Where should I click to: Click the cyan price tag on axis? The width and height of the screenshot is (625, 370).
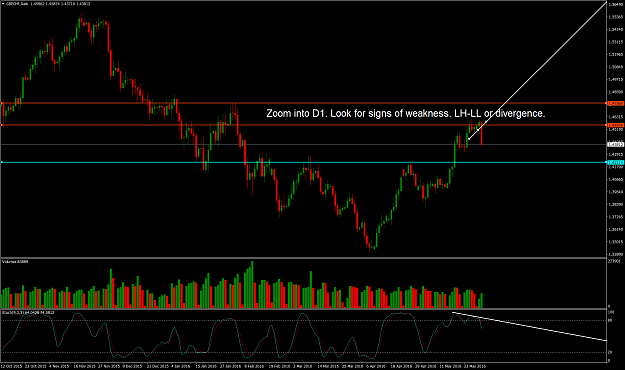coord(615,162)
